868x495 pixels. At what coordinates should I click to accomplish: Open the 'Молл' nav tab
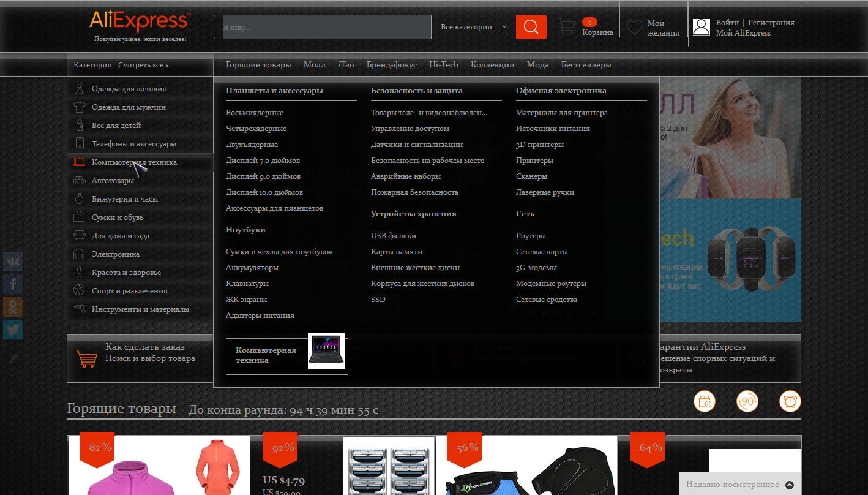[315, 65]
